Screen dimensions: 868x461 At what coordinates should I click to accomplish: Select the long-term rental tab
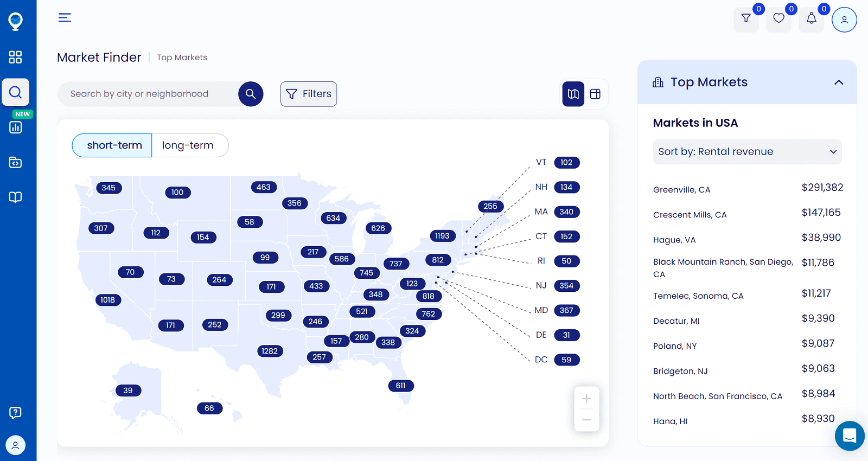190,145
